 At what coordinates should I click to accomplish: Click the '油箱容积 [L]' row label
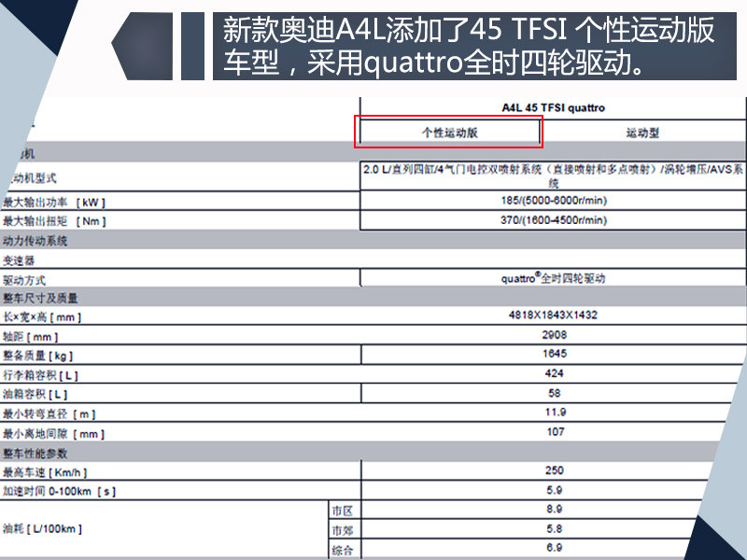point(35,395)
